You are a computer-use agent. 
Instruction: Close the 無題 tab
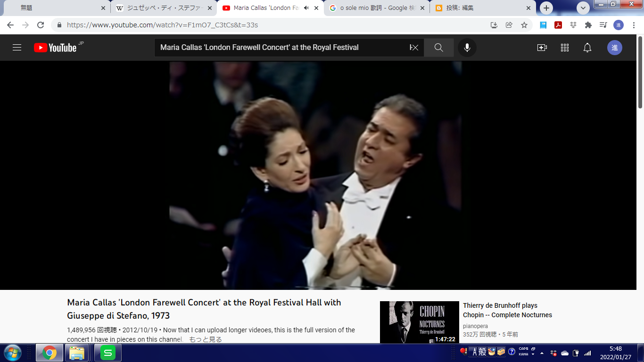point(103,8)
